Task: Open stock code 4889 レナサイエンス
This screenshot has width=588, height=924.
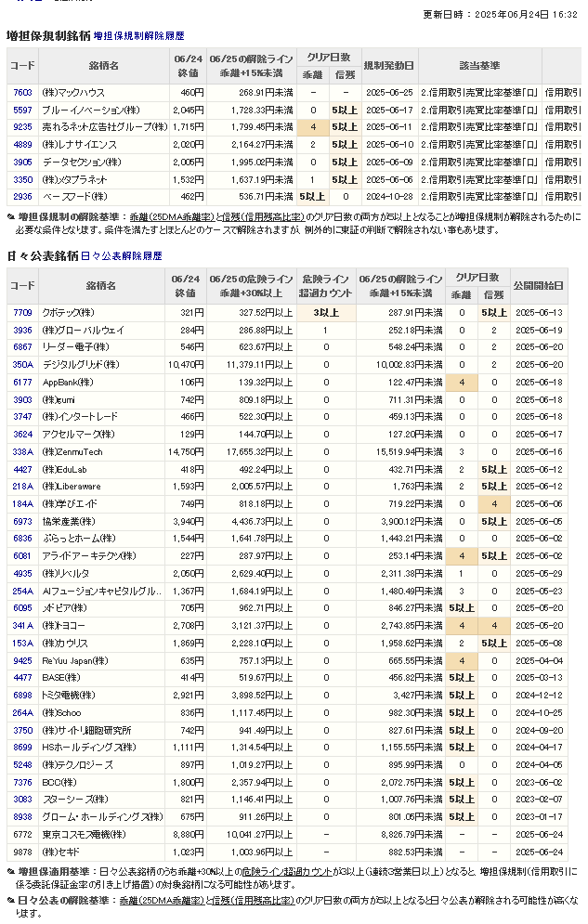Action: pyautogui.click(x=22, y=144)
